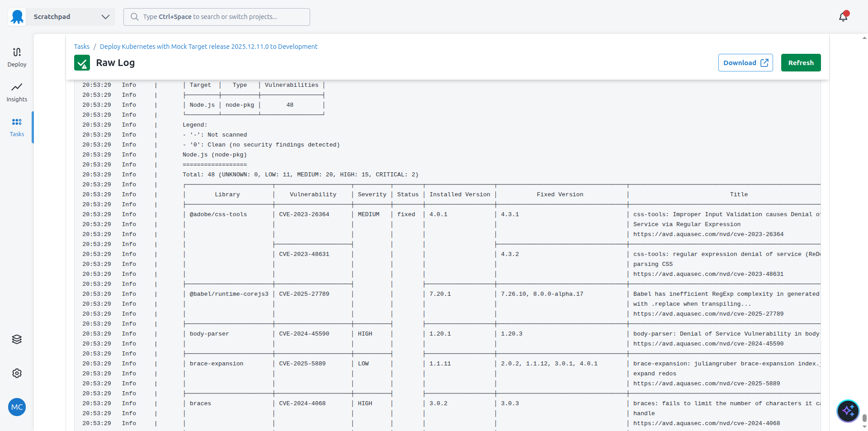Click the green task success status icon
Screen dimensions: 868x431
click(82, 63)
